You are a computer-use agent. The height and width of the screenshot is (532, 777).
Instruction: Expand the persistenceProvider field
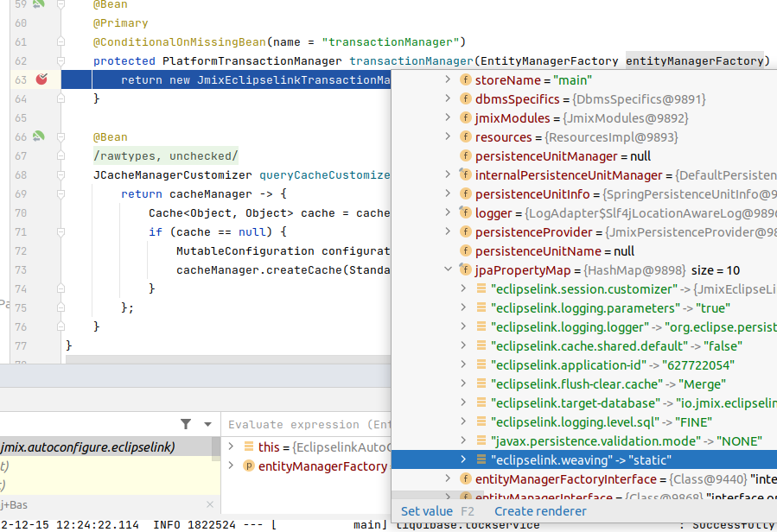pos(447,232)
